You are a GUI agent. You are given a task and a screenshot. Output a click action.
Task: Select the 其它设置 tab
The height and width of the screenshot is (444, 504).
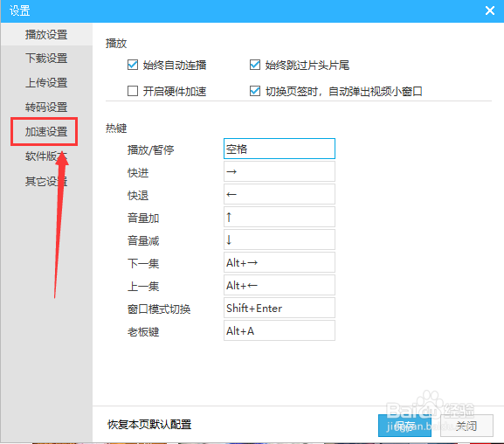[x=46, y=181]
